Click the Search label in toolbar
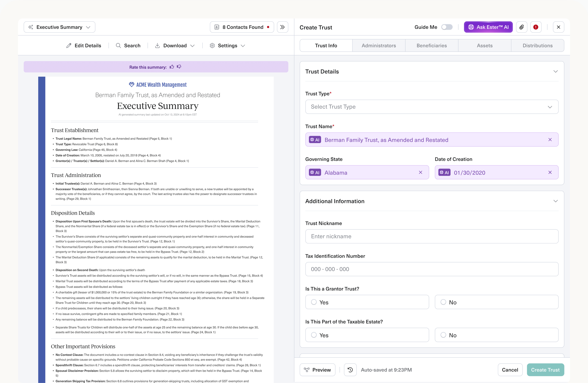 132,45
